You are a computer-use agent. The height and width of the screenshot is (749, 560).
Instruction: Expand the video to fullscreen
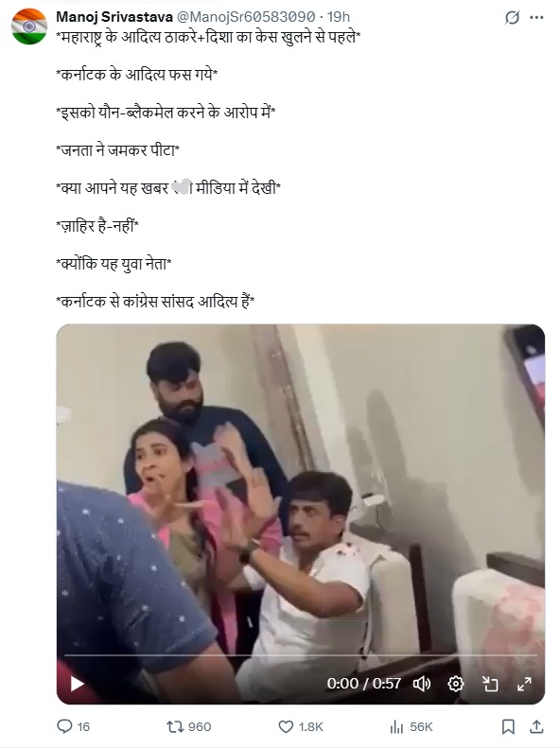(x=524, y=684)
